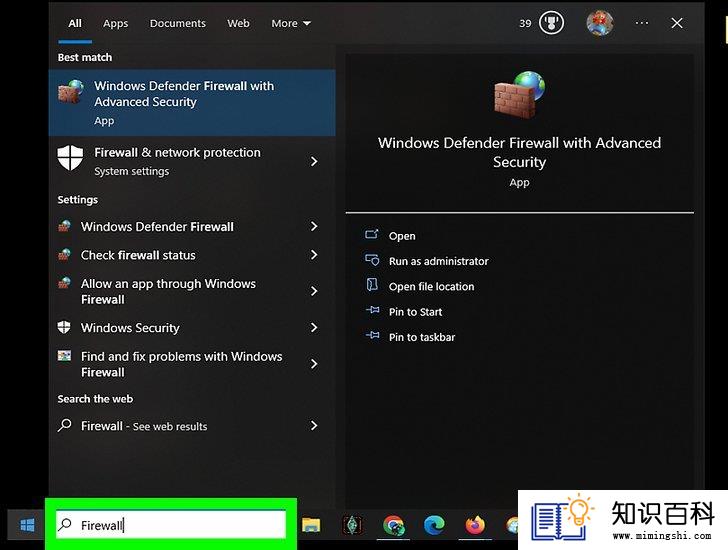Click the taskbar search box containing Firewall
728x550 pixels.
170,525
